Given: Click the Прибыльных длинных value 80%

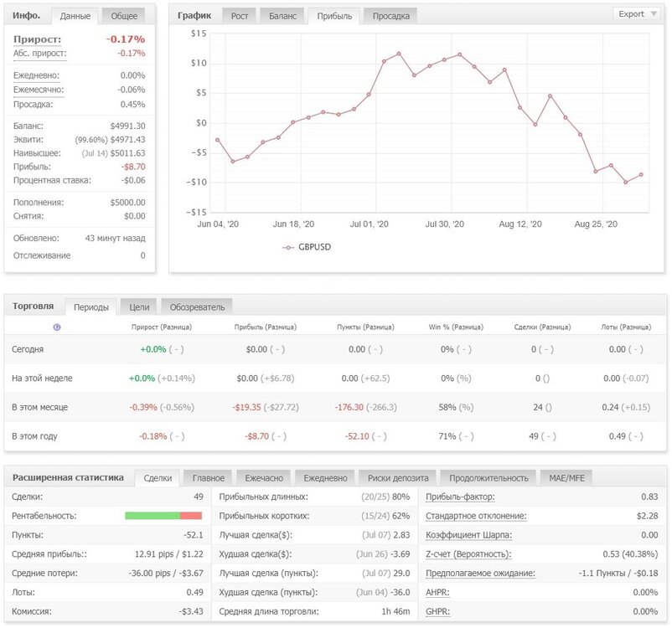Looking at the screenshot, I should coord(401,497).
